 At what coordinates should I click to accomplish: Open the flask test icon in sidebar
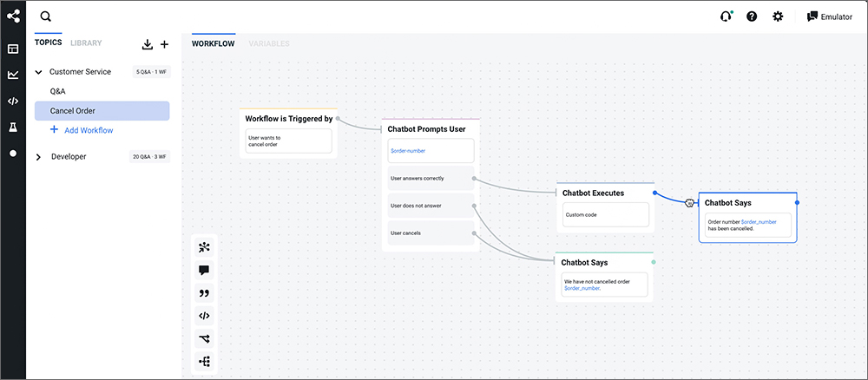click(13, 128)
